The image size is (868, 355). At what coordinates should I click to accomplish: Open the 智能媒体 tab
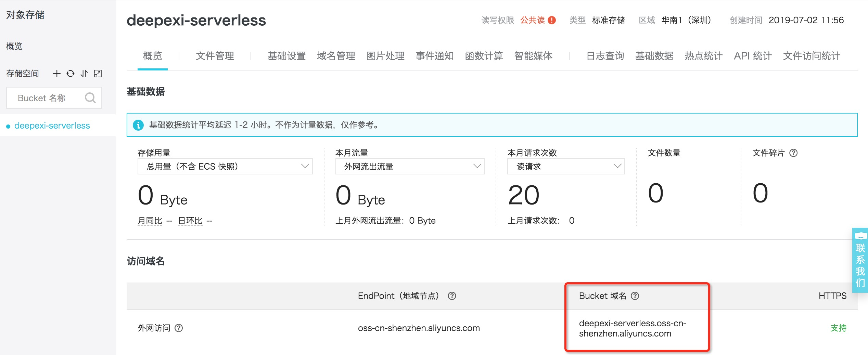533,56
